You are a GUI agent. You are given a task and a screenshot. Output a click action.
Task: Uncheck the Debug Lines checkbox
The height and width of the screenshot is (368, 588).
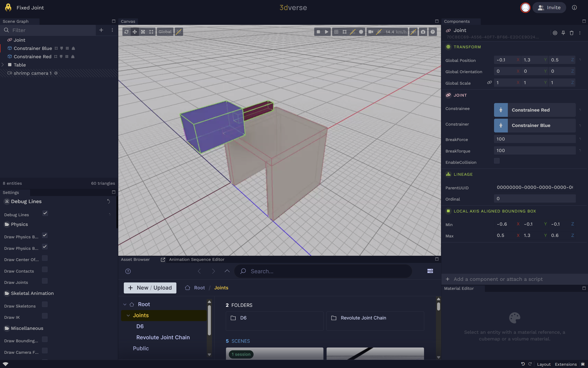[x=45, y=213]
